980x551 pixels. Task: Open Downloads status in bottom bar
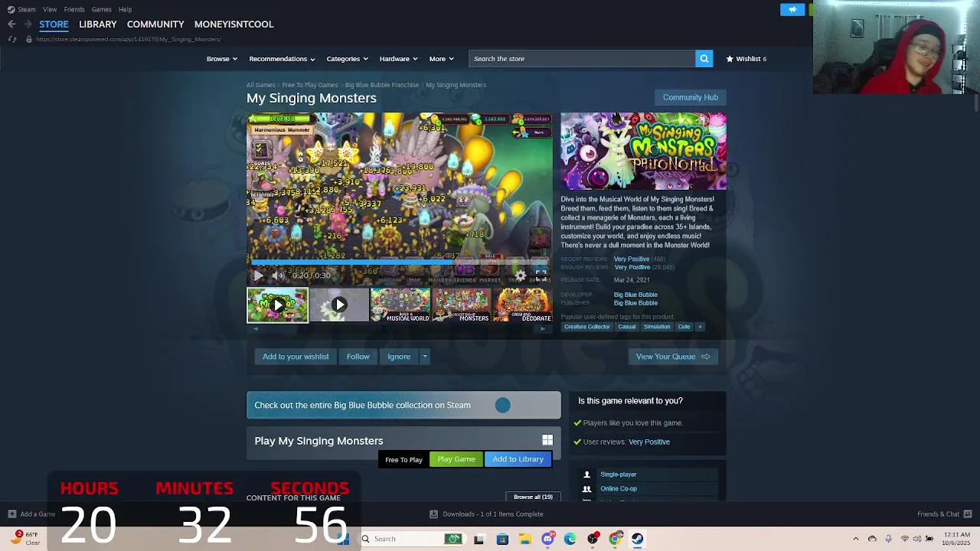(487, 514)
